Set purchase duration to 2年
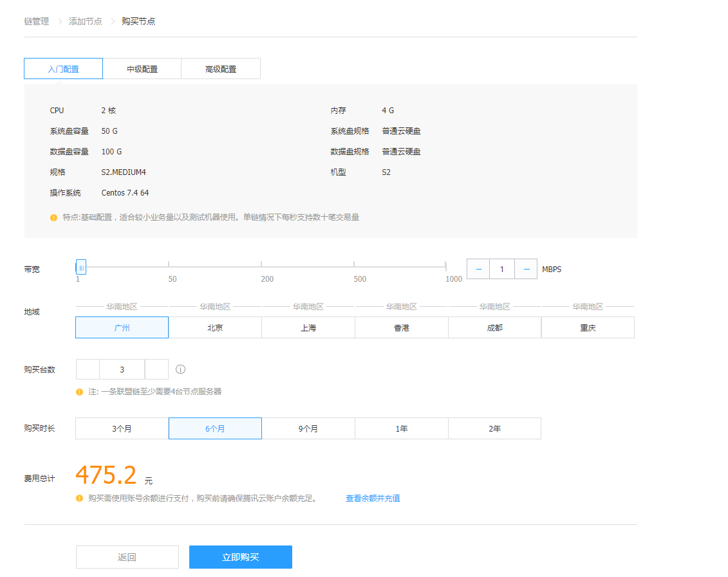 [494, 428]
